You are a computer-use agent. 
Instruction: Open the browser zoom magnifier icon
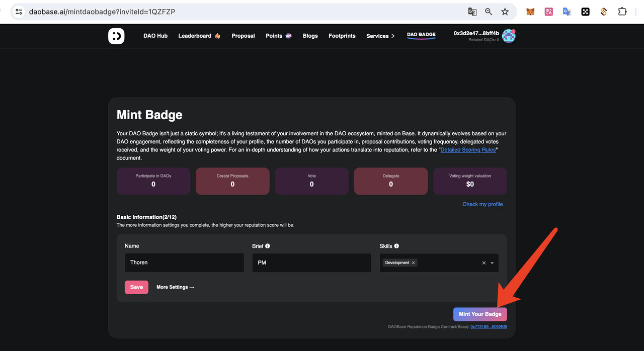(x=489, y=12)
